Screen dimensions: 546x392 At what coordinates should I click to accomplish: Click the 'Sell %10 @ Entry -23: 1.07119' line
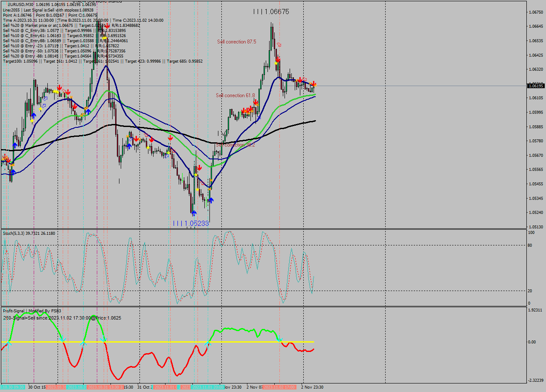coord(61,46)
